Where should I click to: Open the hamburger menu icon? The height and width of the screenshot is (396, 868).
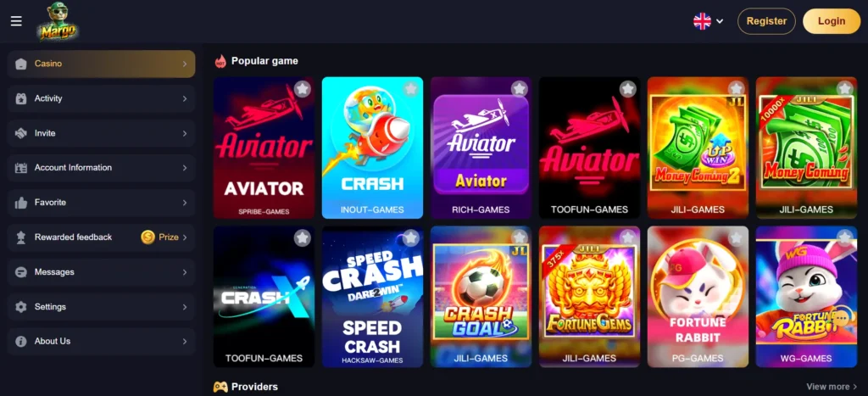(x=16, y=21)
